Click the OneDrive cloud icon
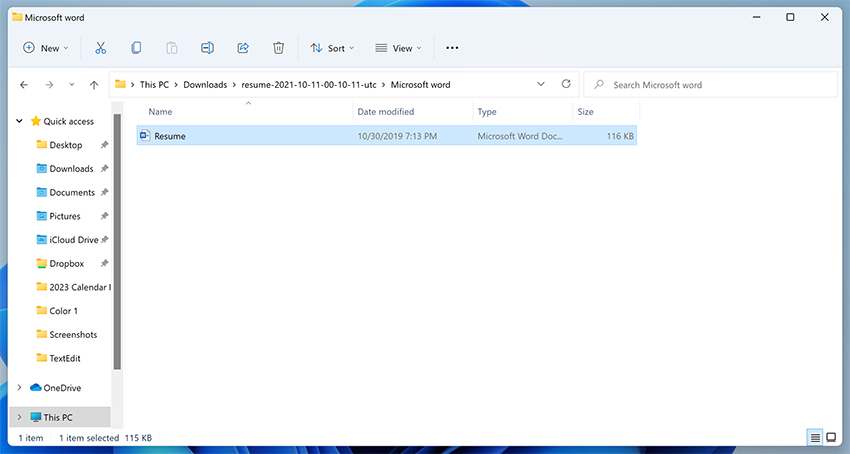 tap(36, 387)
